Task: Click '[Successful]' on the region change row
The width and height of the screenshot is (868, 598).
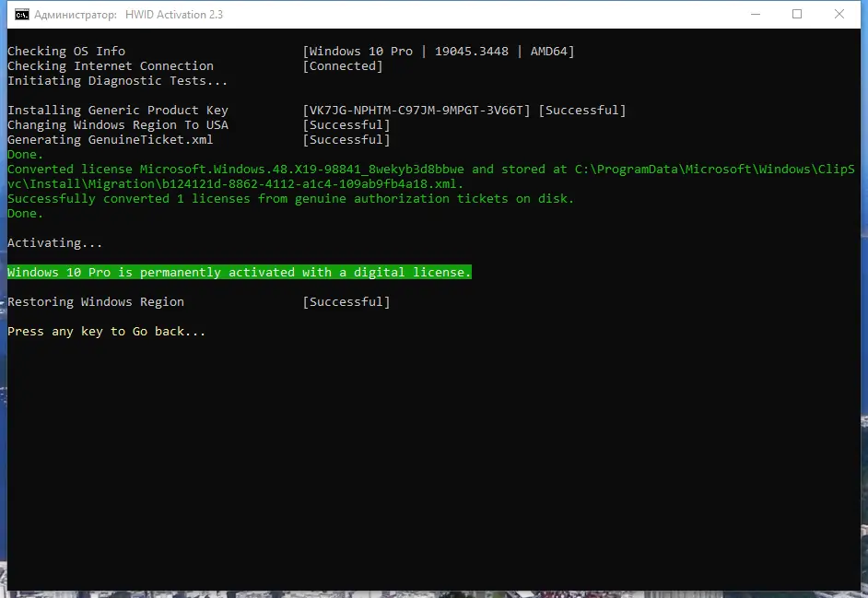Action: (x=346, y=125)
